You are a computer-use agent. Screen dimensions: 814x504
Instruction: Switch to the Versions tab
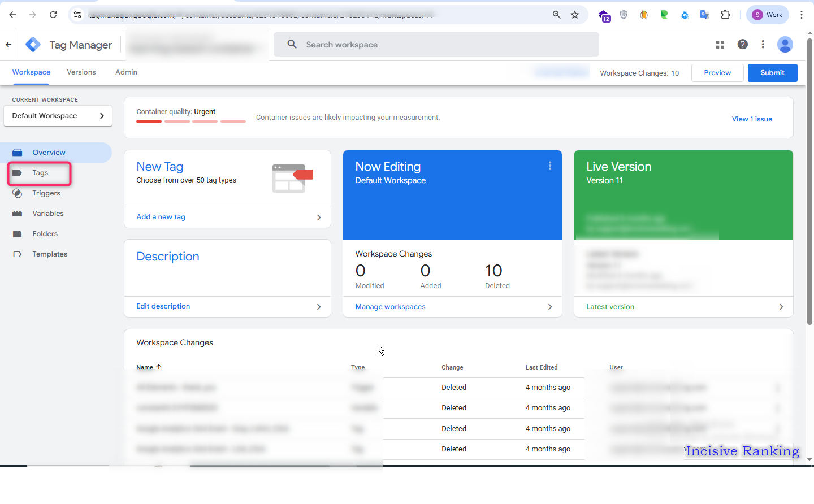[81, 72]
